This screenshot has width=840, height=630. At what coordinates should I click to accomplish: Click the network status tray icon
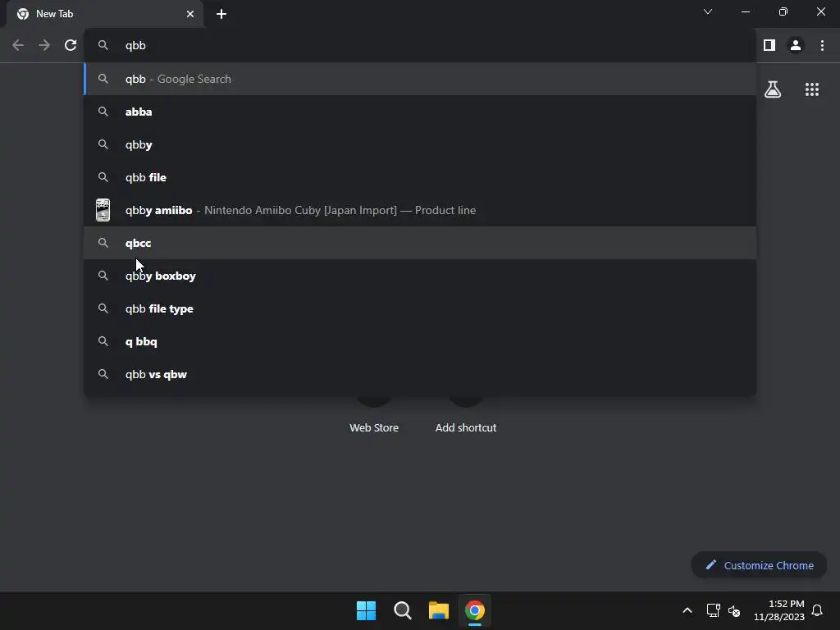[x=713, y=610]
